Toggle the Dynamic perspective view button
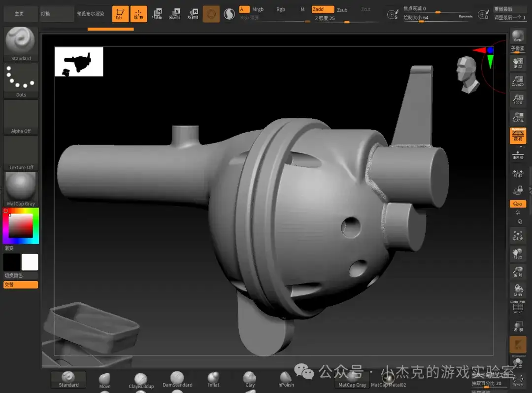 point(518,136)
